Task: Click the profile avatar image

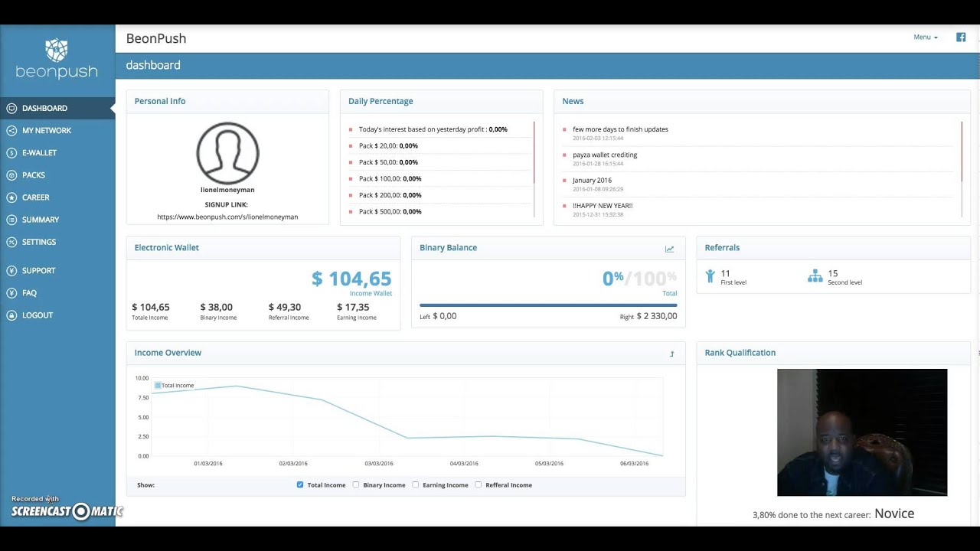Action: click(228, 153)
